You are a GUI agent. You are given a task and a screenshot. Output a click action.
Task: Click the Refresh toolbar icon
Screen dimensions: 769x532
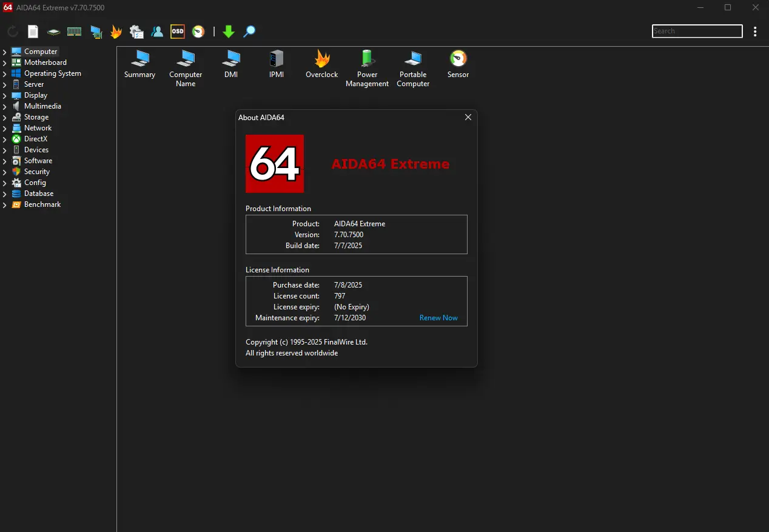pyautogui.click(x=13, y=32)
